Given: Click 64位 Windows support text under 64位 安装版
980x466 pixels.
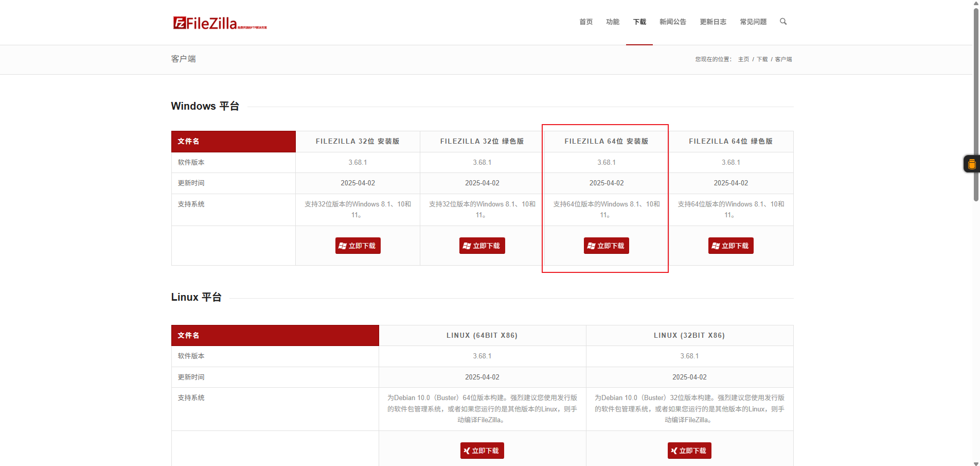Looking at the screenshot, I should pyautogui.click(x=607, y=210).
